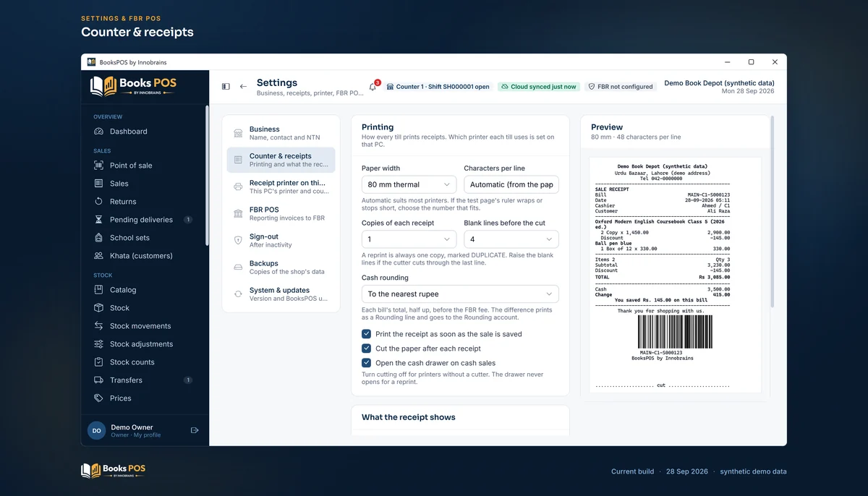Open Stock adjustments page
Viewport: 868px width, 496px height.
145,344
